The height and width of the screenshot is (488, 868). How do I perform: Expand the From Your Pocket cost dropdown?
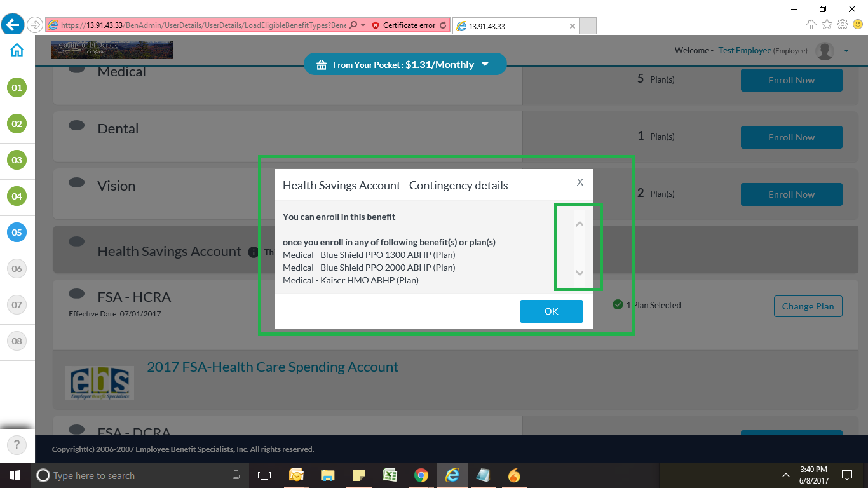tap(485, 64)
